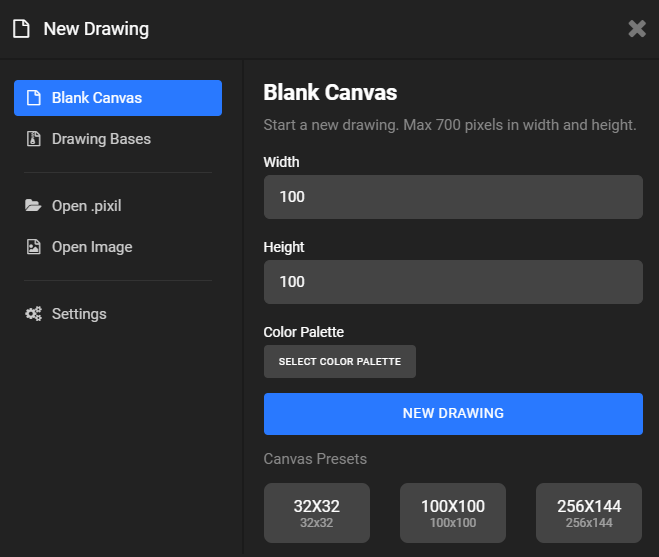Image resolution: width=659 pixels, height=557 pixels.
Task: Pick the 100X100 canvas preset
Action: point(453,512)
